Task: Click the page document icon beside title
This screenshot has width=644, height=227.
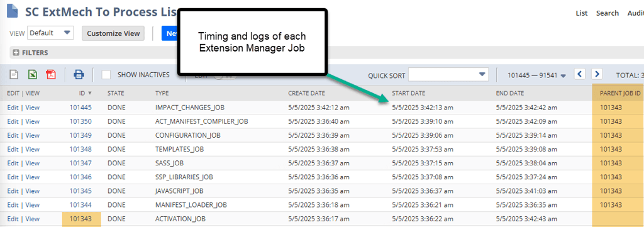Action: (x=13, y=11)
